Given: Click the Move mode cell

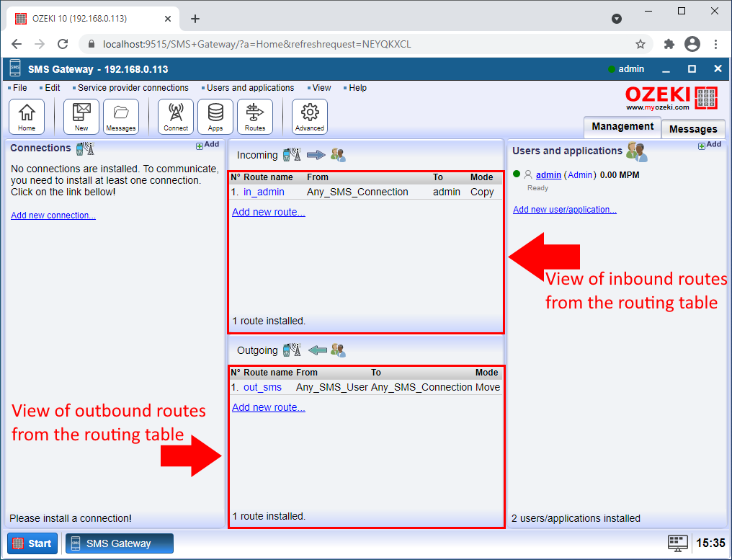Looking at the screenshot, I should point(487,387).
